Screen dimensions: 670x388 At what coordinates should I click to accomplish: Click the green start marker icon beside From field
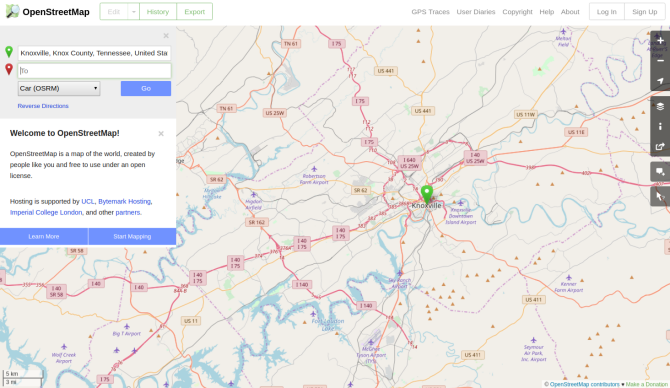click(x=9, y=52)
